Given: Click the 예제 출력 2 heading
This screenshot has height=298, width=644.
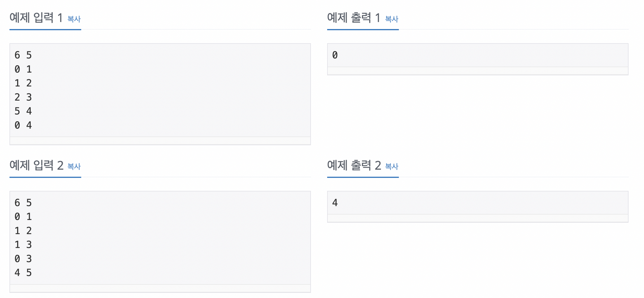Looking at the screenshot, I should [354, 165].
